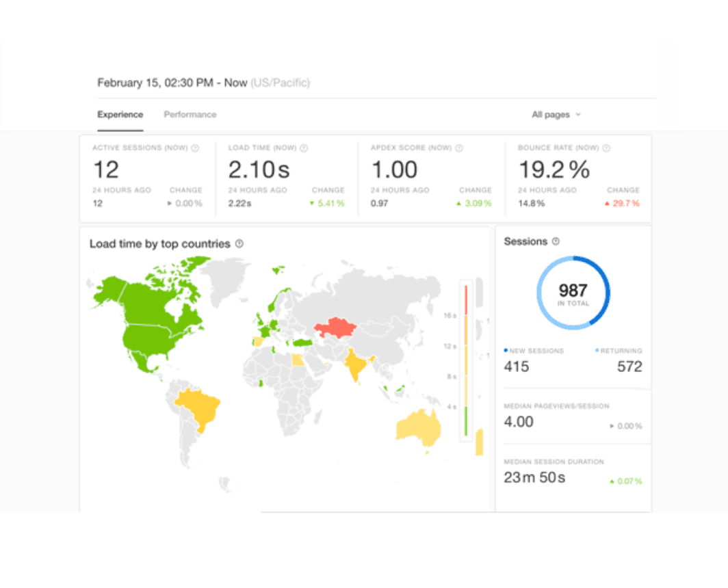Open help for Load time by top countries
The width and height of the screenshot is (728, 588).
click(237, 243)
